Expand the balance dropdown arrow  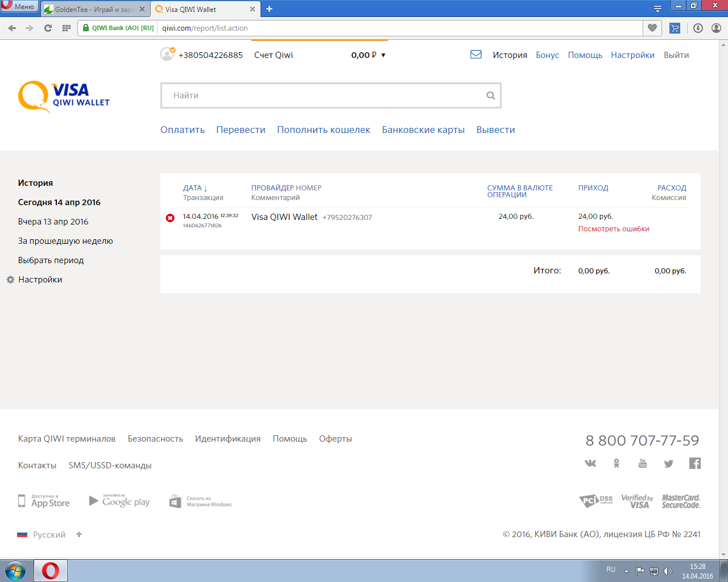[x=383, y=55]
